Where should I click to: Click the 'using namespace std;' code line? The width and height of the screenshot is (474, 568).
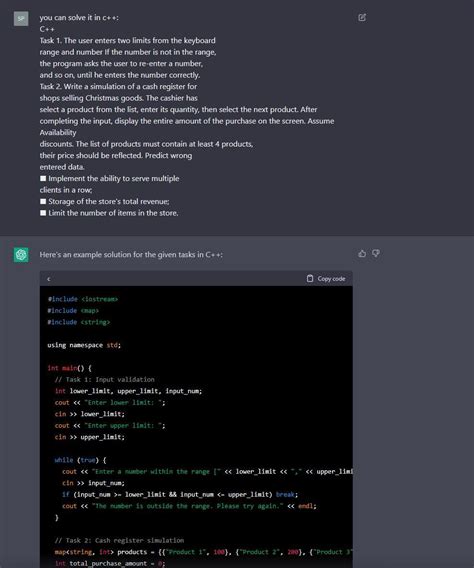click(84, 345)
